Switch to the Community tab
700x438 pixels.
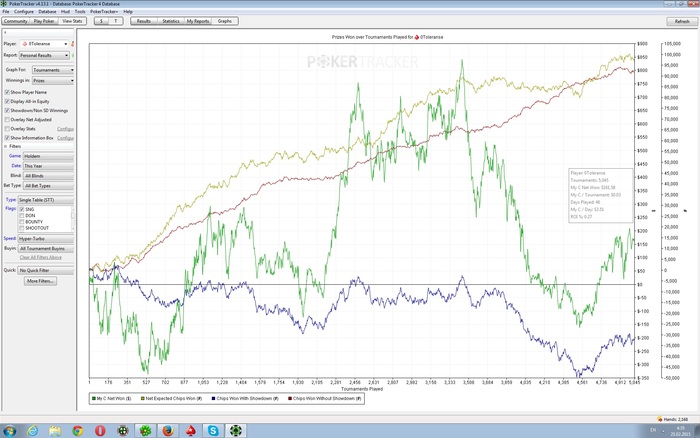pyautogui.click(x=16, y=21)
